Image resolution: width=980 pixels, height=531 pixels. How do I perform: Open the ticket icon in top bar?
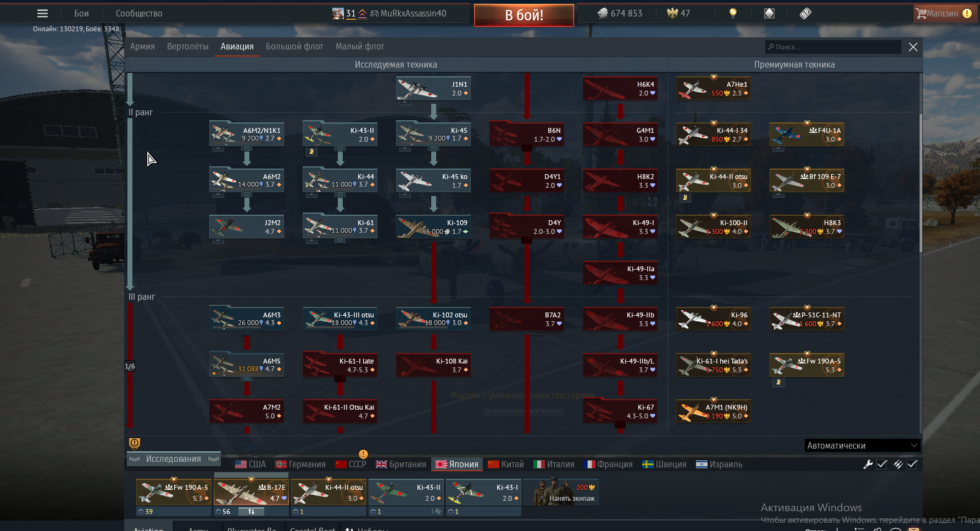tap(805, 13)
